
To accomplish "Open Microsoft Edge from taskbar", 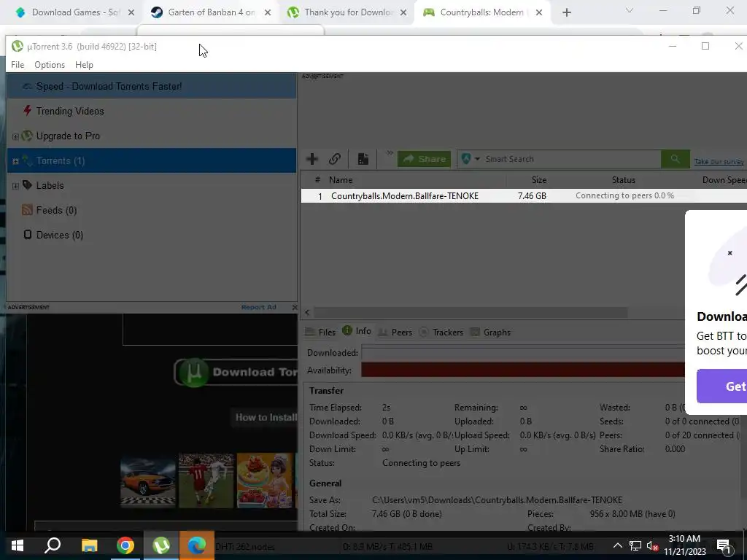I will click(x=197, y=545).
